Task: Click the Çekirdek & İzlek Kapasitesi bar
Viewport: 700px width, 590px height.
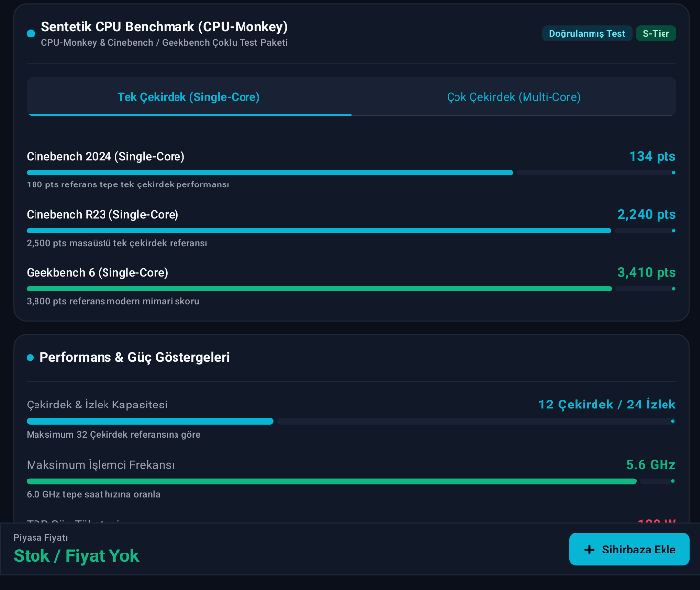Action: (x=351, y=421)
